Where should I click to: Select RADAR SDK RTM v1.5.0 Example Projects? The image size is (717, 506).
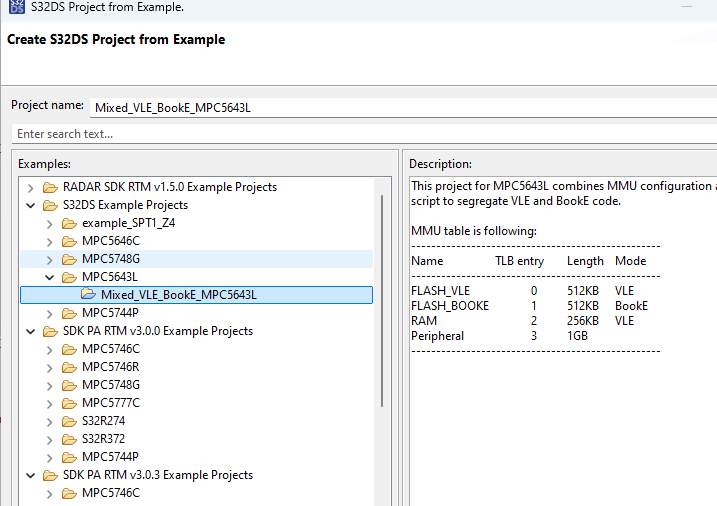click(170, 187)
